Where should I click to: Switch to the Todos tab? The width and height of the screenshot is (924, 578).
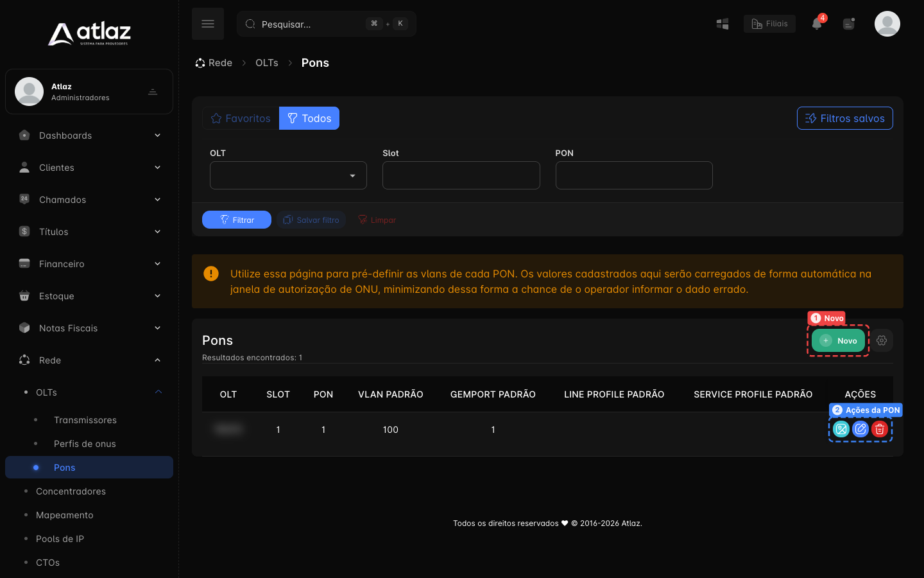coord(309,118)
